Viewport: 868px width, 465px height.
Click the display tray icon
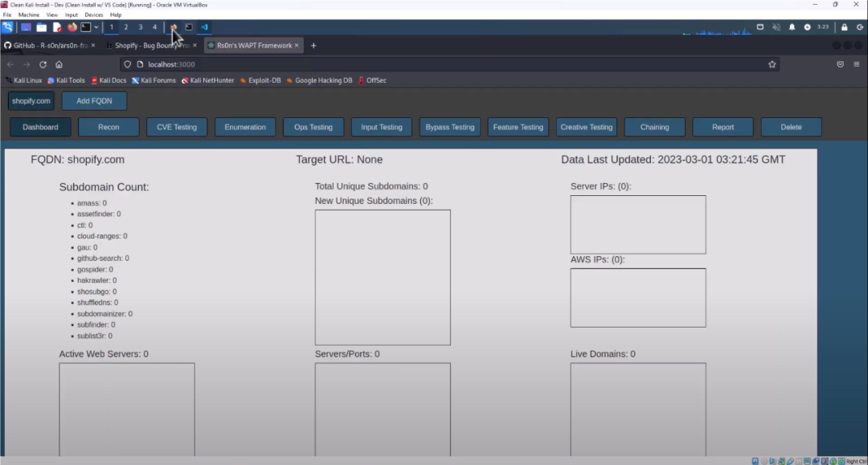(760, 27)
